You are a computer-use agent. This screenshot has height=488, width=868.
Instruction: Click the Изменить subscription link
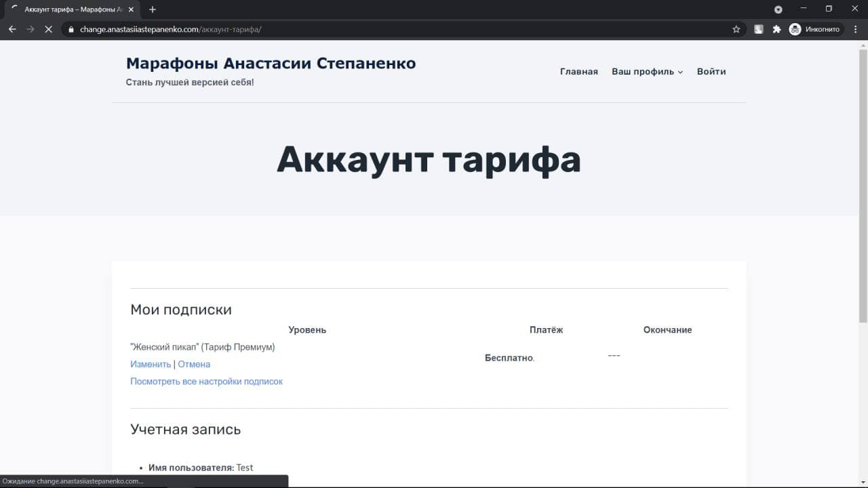151,364
